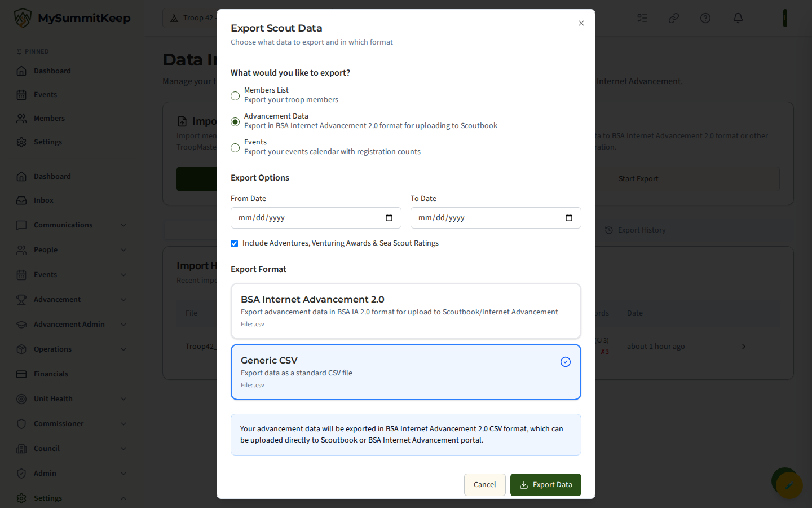Choose the BSA Internet Advancement 2.0 format card
This screenshot has height=508, width=812.
pos(406,311)
